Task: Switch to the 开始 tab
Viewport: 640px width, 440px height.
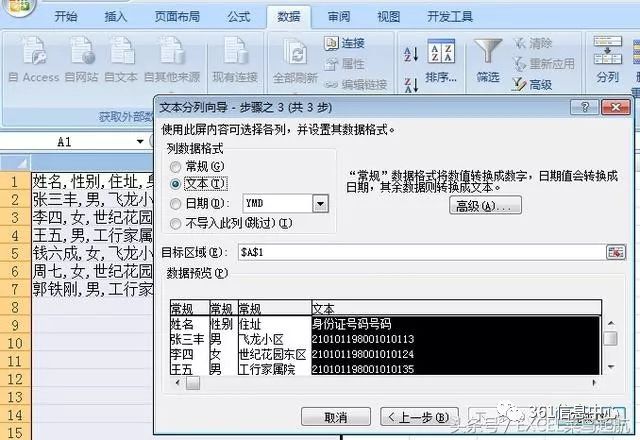Action: tap(66, 16)
